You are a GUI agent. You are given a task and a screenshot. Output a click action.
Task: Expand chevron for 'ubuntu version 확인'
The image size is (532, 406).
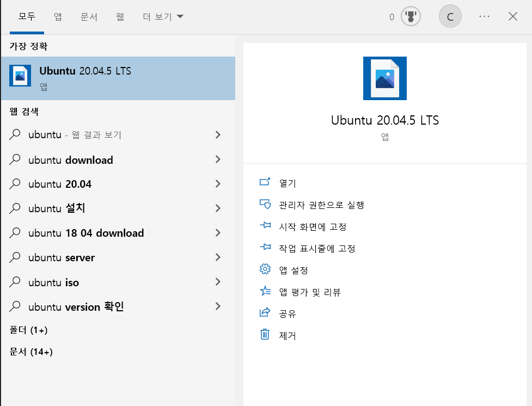coord(218,306)
